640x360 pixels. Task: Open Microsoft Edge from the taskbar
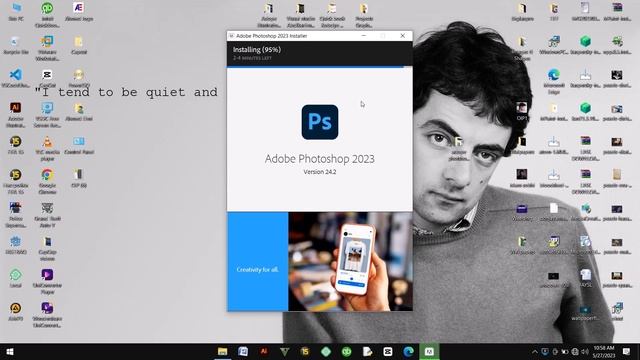point(408,351)
